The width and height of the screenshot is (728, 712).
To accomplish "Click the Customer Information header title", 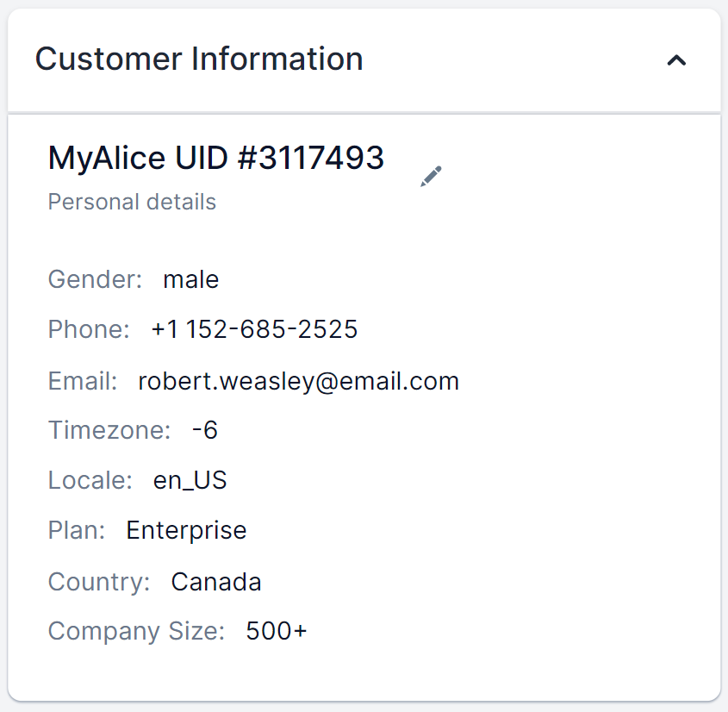I will pos(199,59).
